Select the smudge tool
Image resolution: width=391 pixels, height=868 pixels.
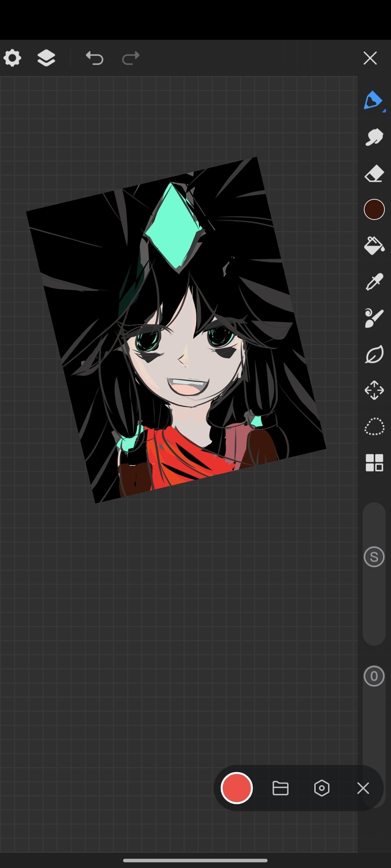pos(374,137)
